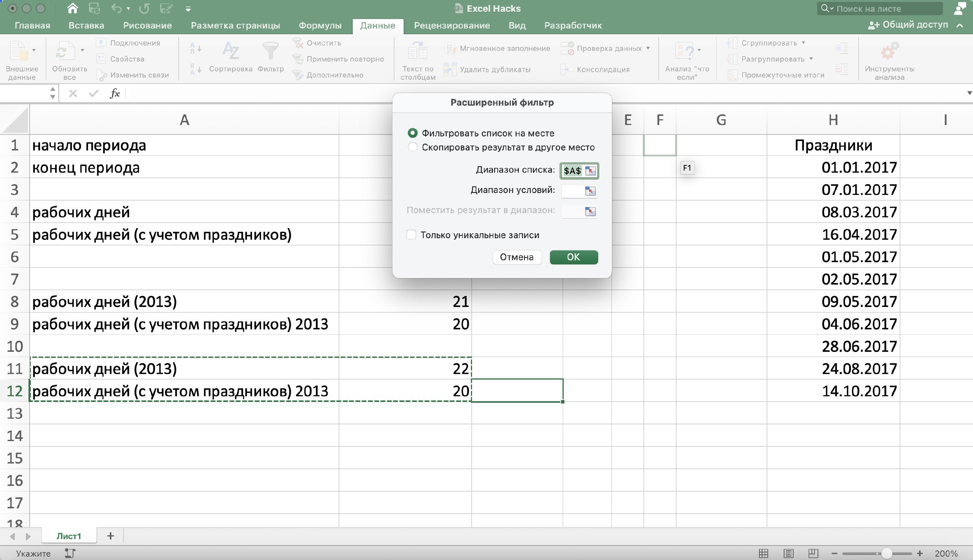Click Analysis Tools (Инструменты анализа) gear icon
The height and width of the screenshot is (560, 973).
click(889, 51)
